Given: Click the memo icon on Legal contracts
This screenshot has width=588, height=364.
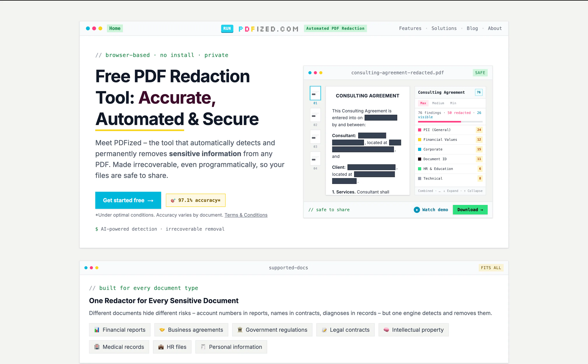Looking at the screenshot, I should coord(324,330).
